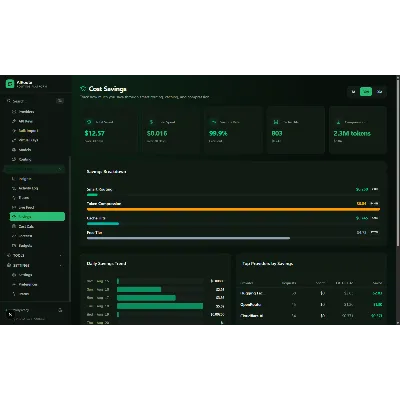Click the teal Cache Hits bar
The height and width of the screenshot is (400, 400).
coord(103,224)
